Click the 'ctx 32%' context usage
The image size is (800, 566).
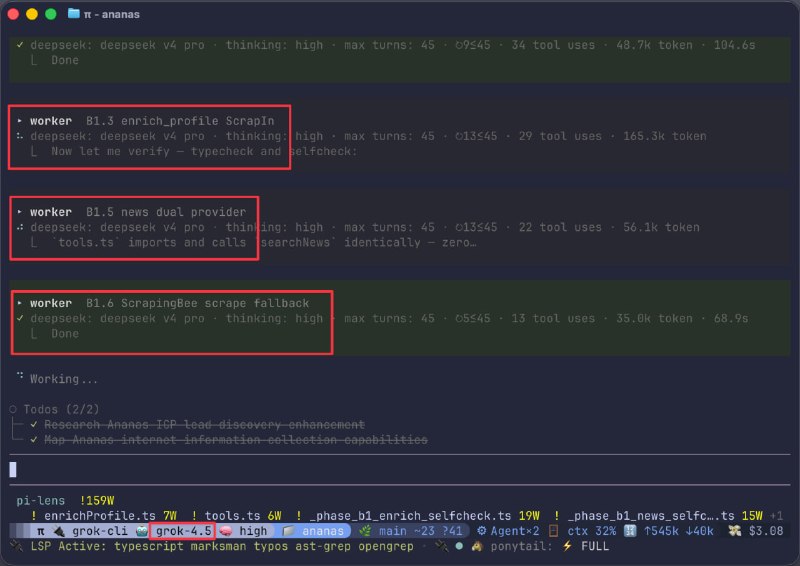click(x=592, y=531)
